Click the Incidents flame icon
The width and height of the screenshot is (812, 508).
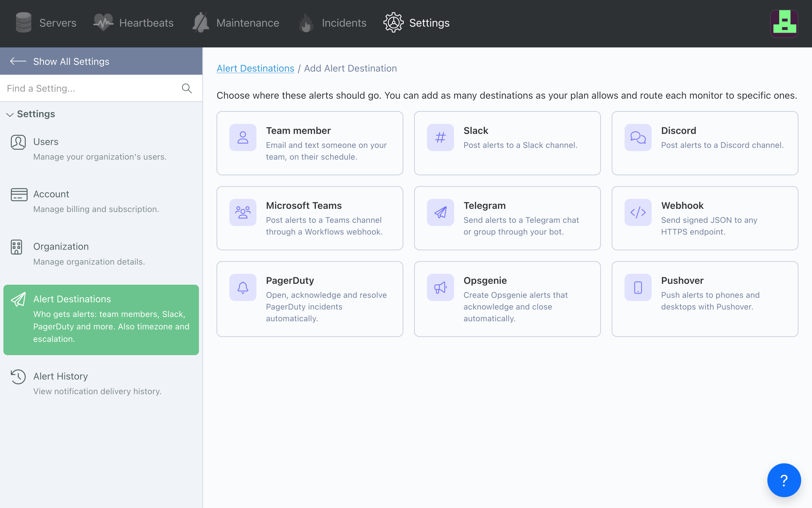(x=306, y=23)
